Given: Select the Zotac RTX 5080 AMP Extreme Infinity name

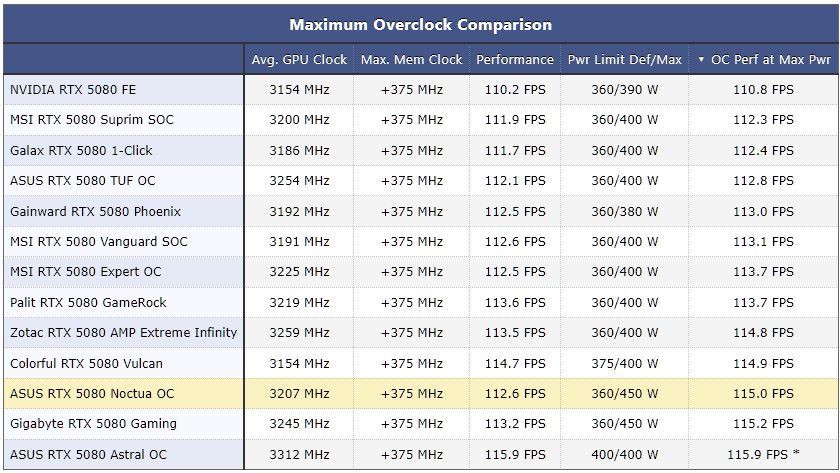Looking at the screenshot, I should tap(123, 333).
